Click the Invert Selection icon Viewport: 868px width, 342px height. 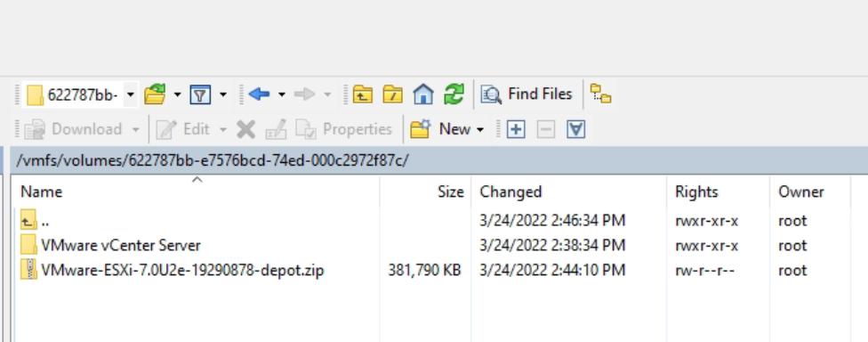[x=576, y=130]
